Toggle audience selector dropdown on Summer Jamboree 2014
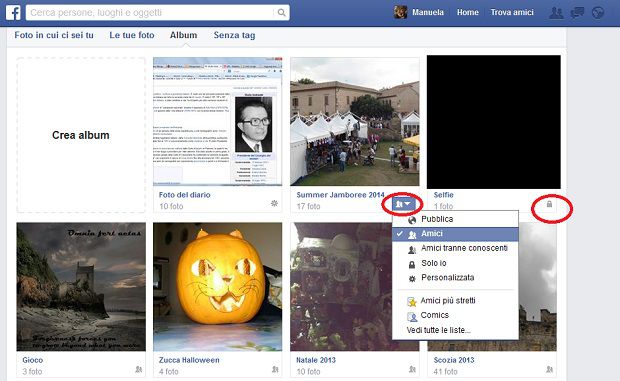Screen dimensions: 620x381 coord(403,204)
